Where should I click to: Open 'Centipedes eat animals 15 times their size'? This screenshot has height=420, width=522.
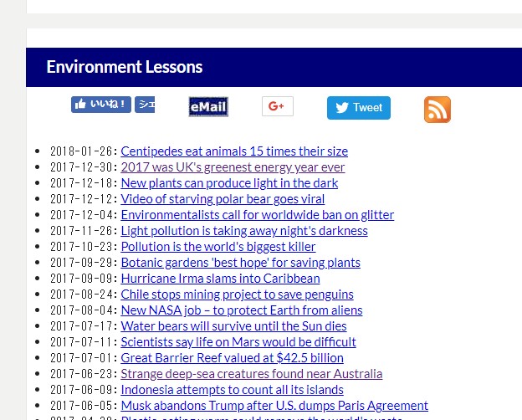pyautogui.click(x=234, y=151)
